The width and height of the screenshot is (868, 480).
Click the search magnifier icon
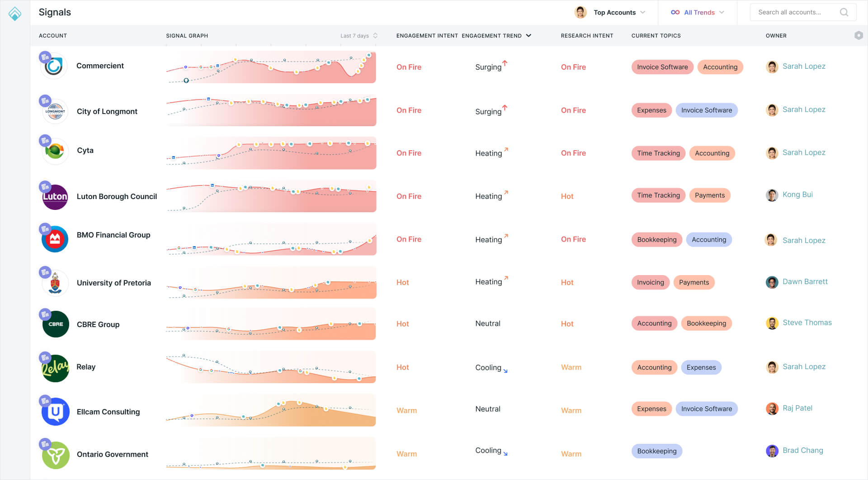(x=844, y=12)
